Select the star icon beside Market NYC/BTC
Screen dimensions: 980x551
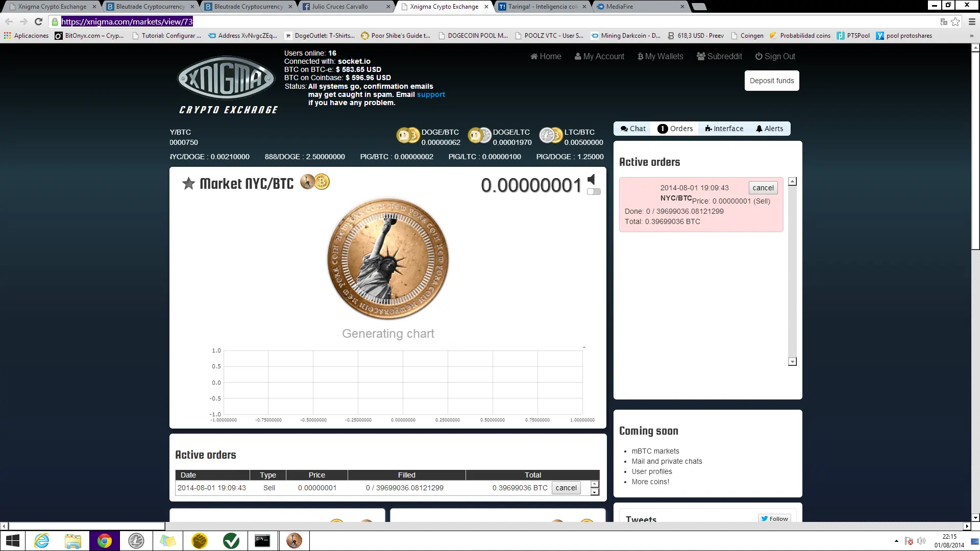(189, 183)
